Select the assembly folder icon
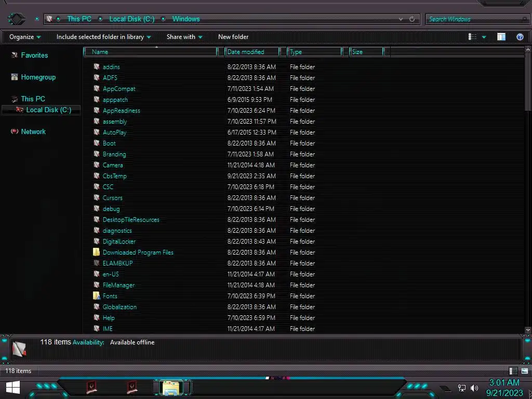Viewport: 532px width, 399px height. [96, 121]
